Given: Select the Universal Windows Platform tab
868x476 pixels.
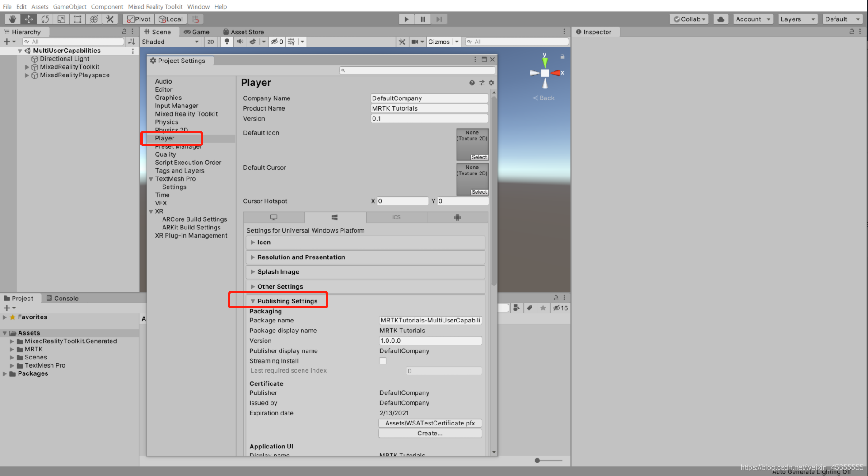Looking at the screenshot, I should point(335,217).
